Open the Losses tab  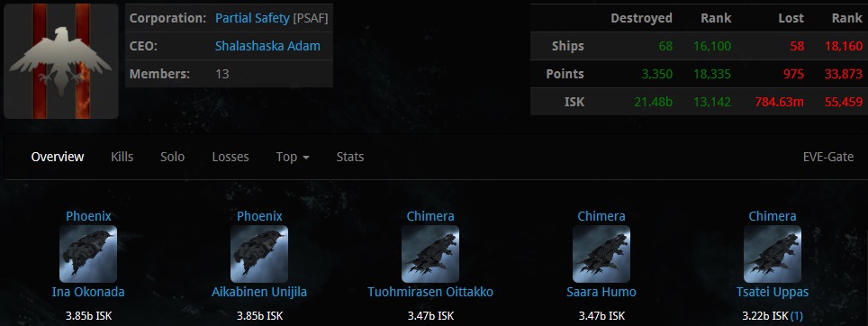pos(231,158)
